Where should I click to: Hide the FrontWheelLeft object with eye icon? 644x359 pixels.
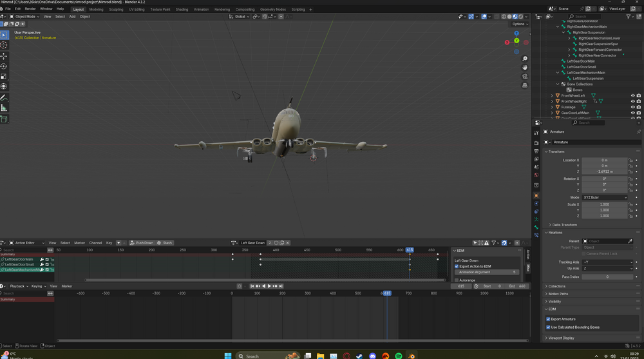point(632,95)
